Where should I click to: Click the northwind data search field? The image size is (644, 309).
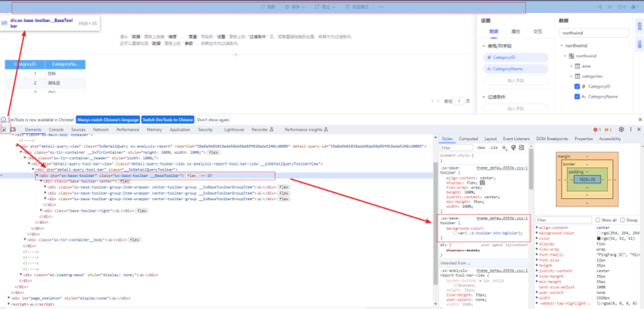pyautogui.click(x=594, y=33)
